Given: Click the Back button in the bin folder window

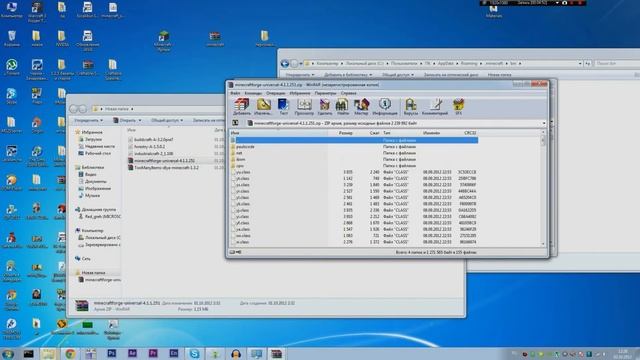Looking at the screenshot, I should point(285,63).
